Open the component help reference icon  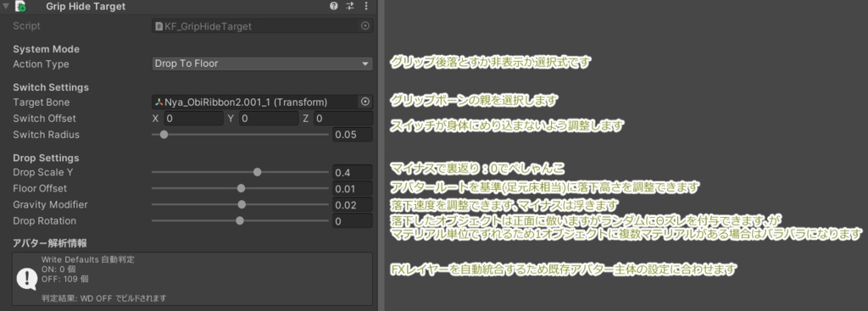click(x=333, y=6)
